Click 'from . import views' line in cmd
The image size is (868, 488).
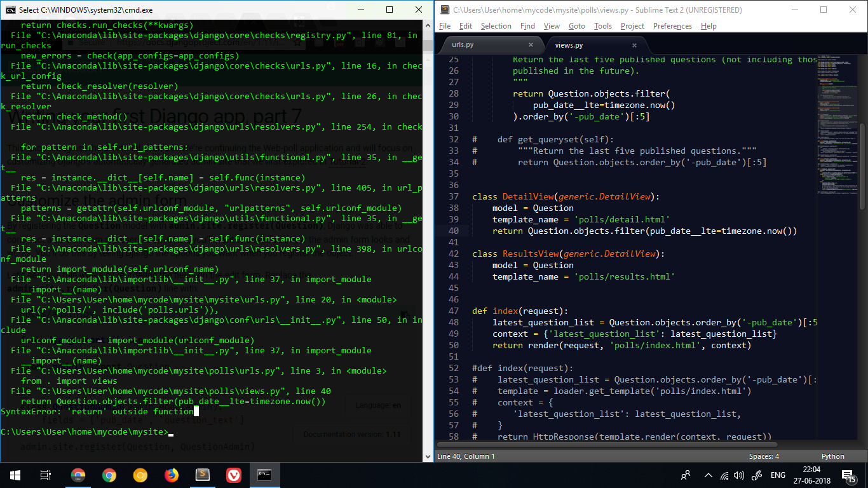[x=69, y=381]
